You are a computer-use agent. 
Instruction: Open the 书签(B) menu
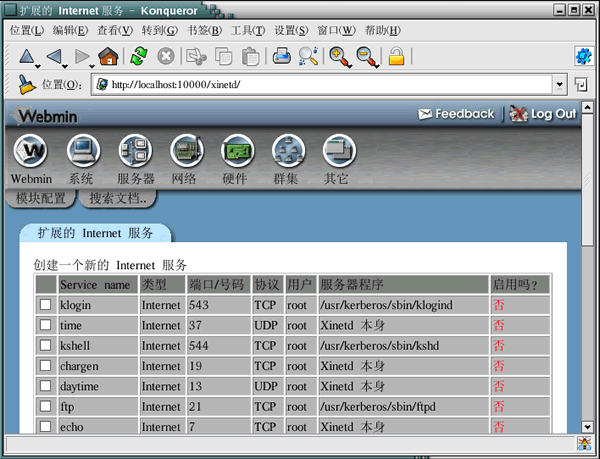pos(204,30)
